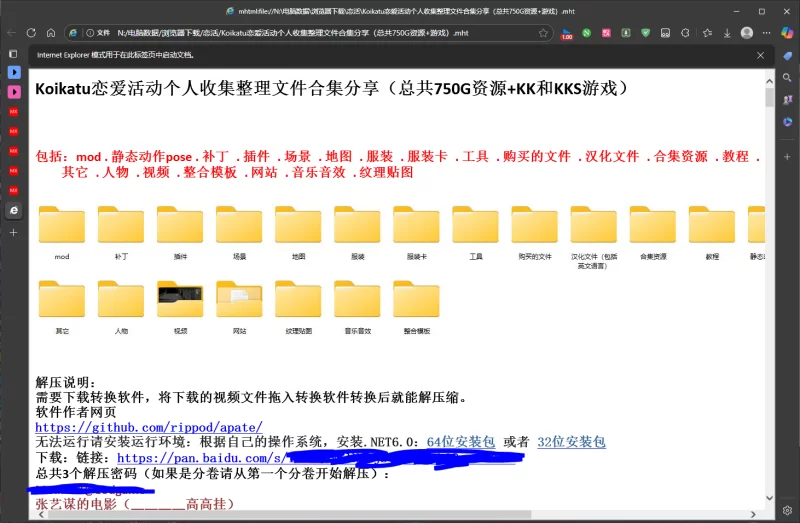The image size is (800, 523).
Task: Launch the Copilot sidebar
Action: 787,33
